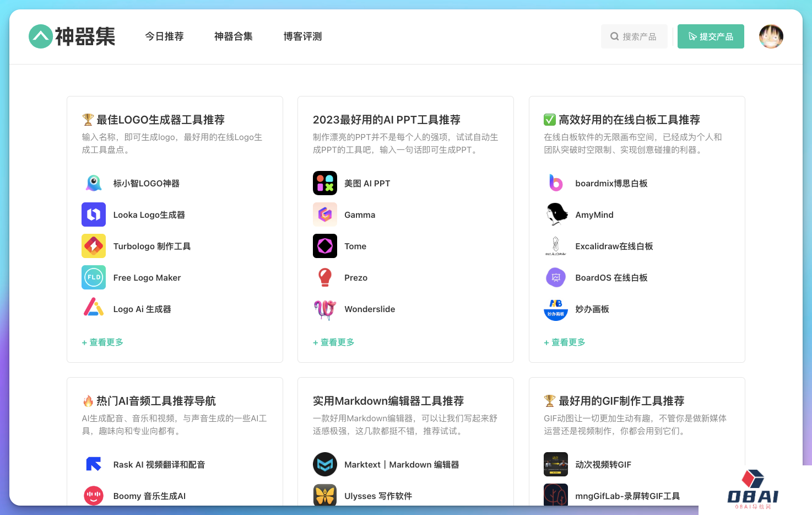
Task: Click the BoardOS 在线白板 icon
Action: pyautogui.click(x=556, y=277)
